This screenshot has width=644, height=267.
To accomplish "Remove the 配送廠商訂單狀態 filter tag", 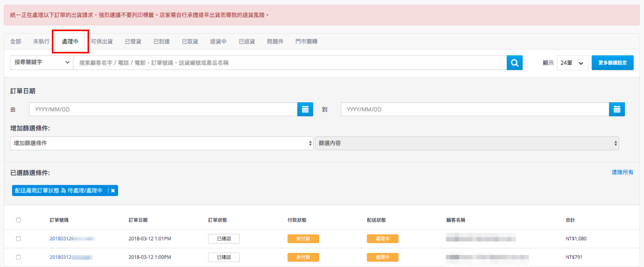I will click(113, 191).
